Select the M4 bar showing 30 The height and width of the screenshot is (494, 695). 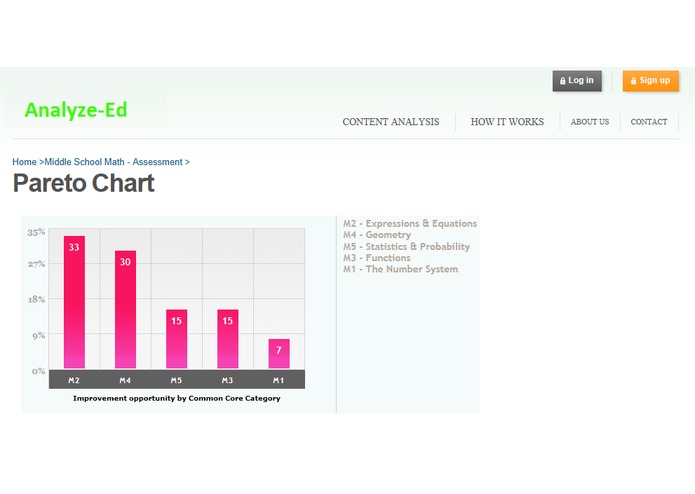click(125, 309)
